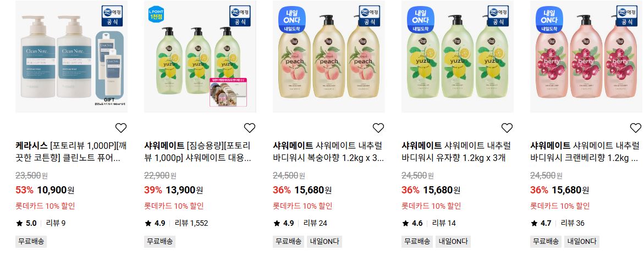This screenshot has height=256, width=644.
Task: Click 무료배송 tag under Kerasys product
Action: tap(31, 241)
